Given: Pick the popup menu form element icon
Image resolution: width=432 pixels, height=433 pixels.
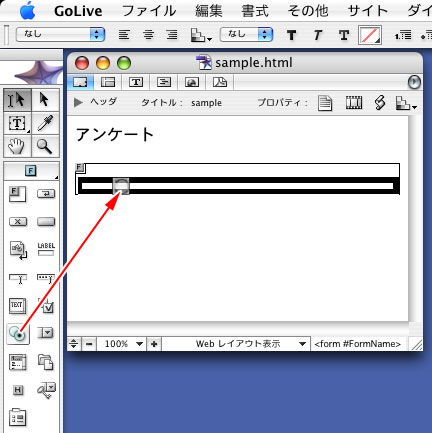Looking at the screenshot, I should [x=46, y=333].
